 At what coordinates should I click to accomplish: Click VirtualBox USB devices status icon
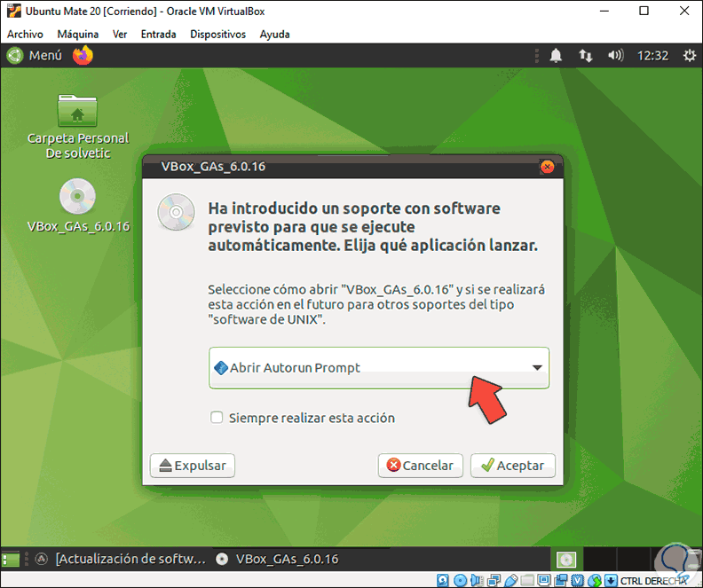point(511,580)
